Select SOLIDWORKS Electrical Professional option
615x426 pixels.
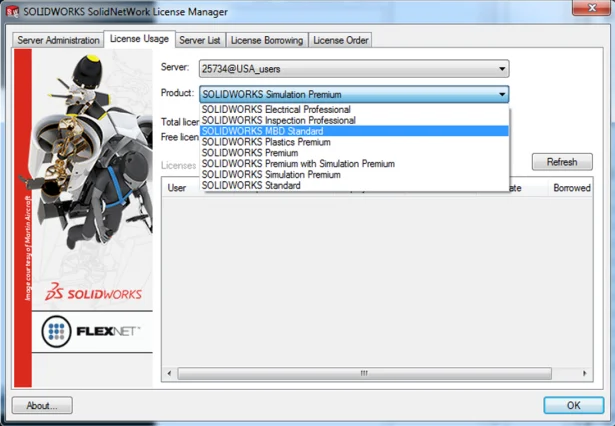276,109
